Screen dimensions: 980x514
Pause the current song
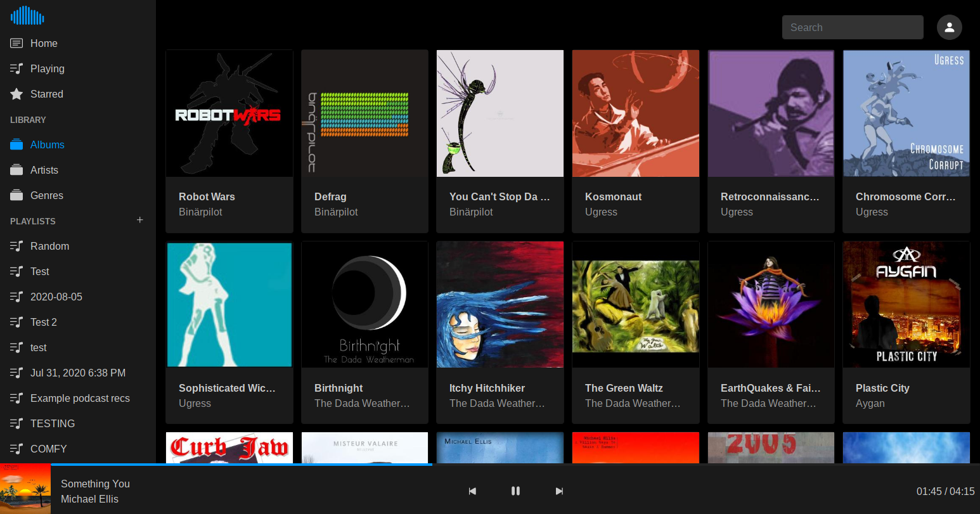point(515,491)
